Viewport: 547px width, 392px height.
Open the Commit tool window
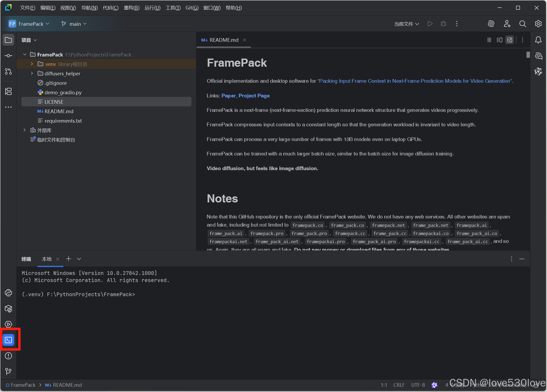[8, 56]
